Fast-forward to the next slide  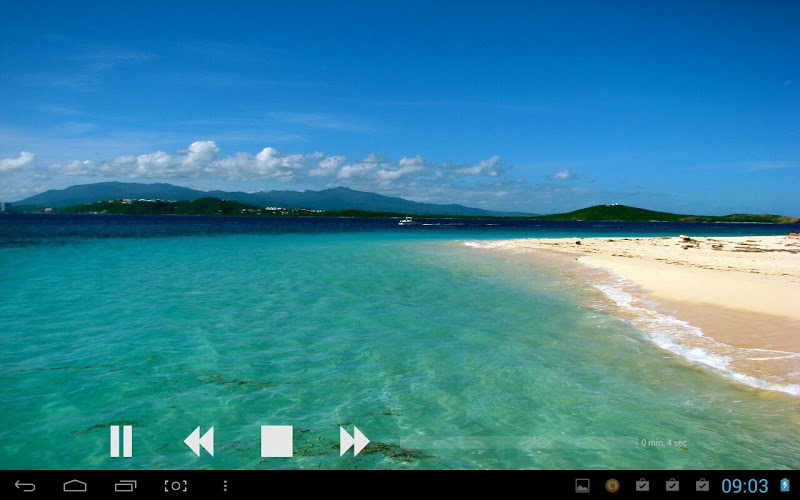355,441
